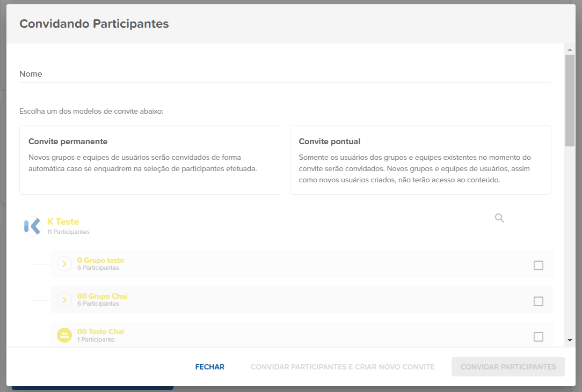Click the Convidar Participantes button

coord(508,367)
